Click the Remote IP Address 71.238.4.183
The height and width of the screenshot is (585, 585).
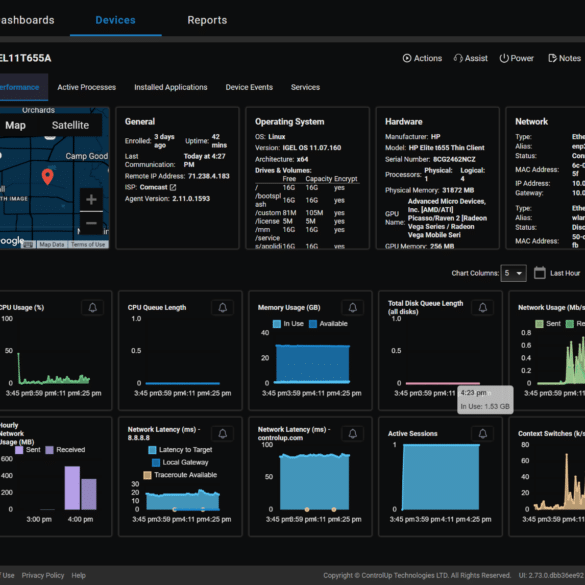coord(209,176)
